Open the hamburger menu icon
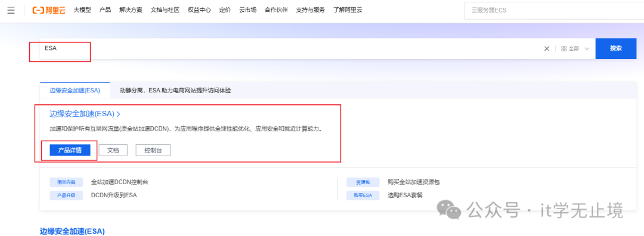Image resolution: width=644 pixels, height=236 pixels. (11, 10)
